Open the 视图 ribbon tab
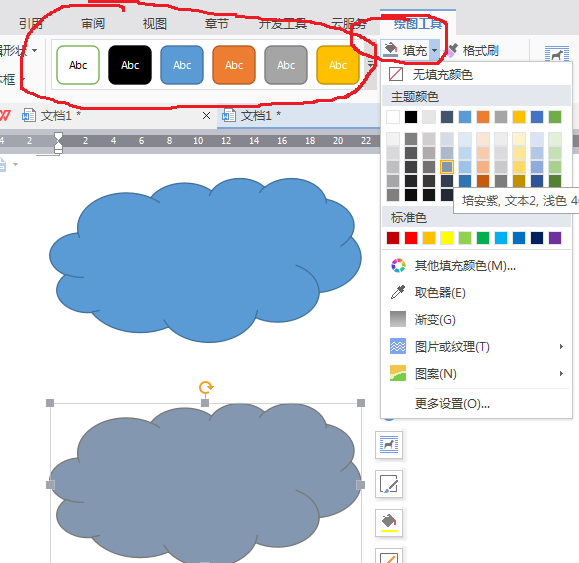Screen dimensions: 579x563 155,24
